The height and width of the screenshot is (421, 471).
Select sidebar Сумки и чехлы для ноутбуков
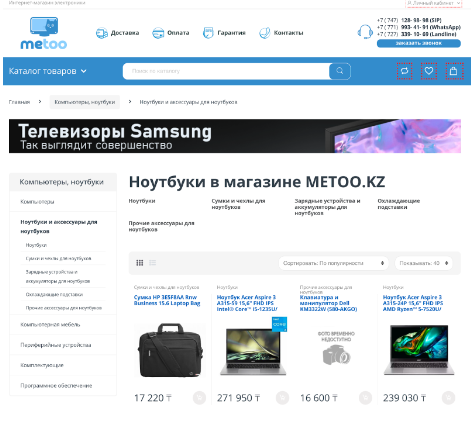point(58,258)
